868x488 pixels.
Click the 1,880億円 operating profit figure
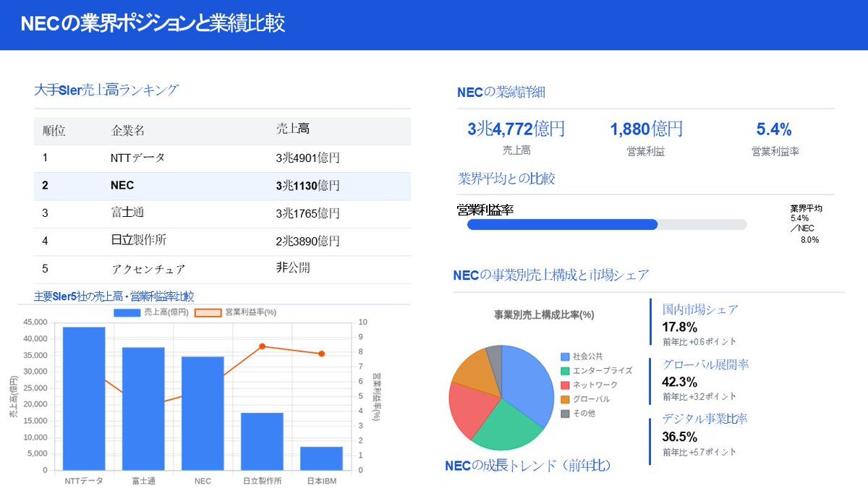point(646,129)
